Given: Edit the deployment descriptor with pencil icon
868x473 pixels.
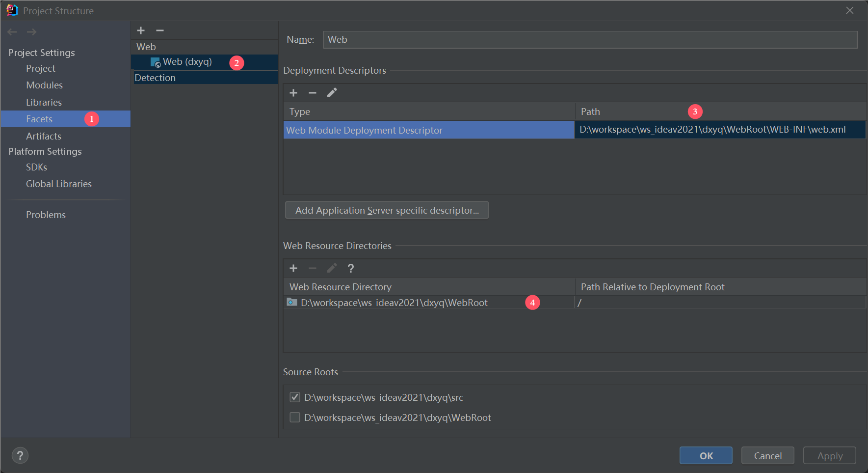Looking at the screenshot, I should click(332, 93).
